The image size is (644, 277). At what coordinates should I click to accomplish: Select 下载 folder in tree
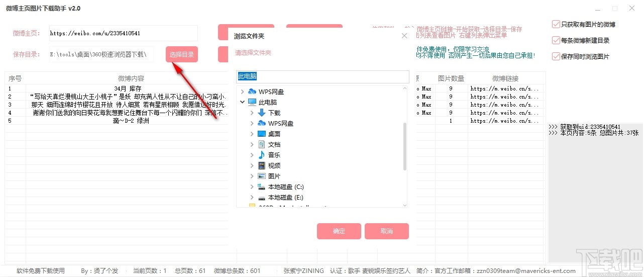pyautogui.click(x=274, y=113)
